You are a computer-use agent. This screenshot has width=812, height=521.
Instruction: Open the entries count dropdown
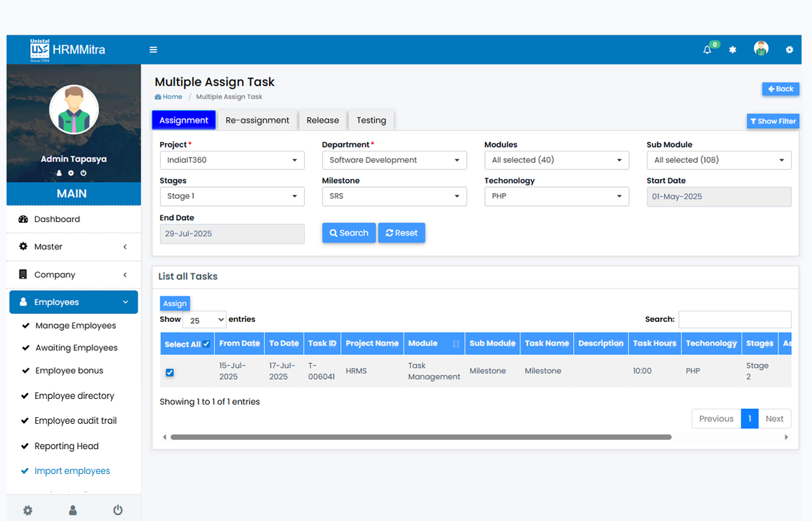point(204,320)
